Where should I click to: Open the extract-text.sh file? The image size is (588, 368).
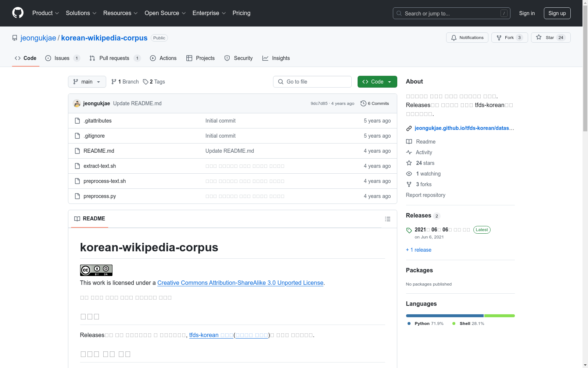[x=100, y=166]
